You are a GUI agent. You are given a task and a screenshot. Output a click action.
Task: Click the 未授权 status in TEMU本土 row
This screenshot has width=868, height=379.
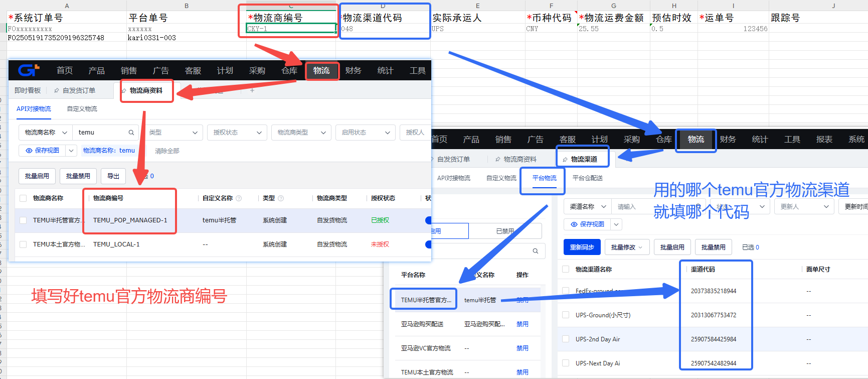380,244
